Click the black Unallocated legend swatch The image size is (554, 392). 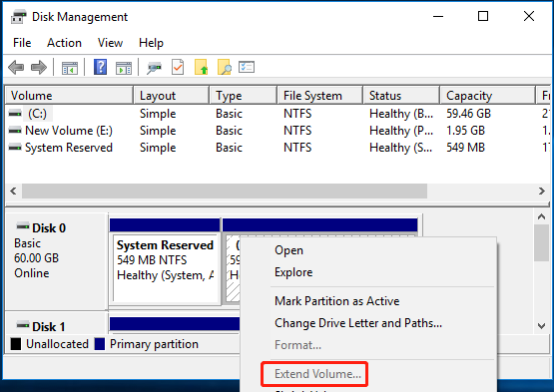[16, 344]
